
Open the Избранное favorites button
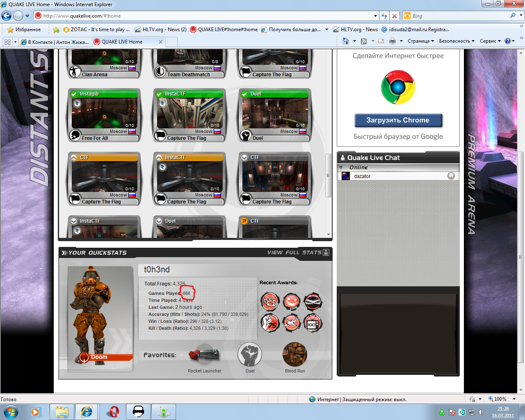tap(24, 30)
